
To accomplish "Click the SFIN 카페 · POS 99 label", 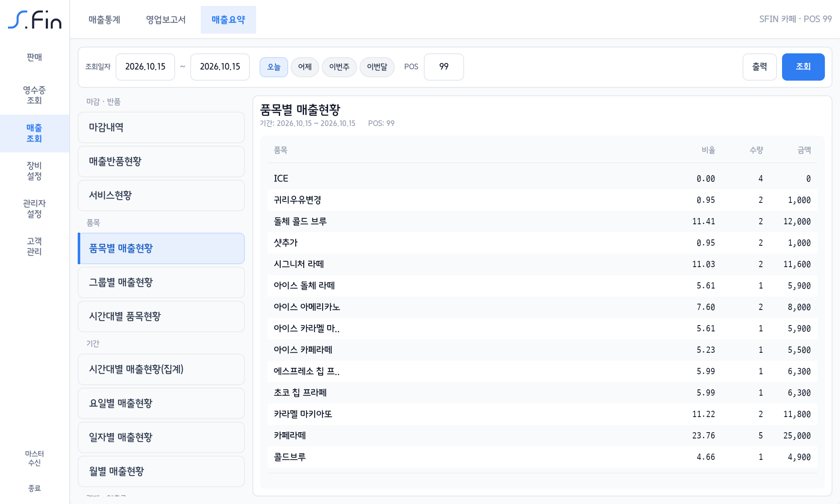I will [795, 19].
